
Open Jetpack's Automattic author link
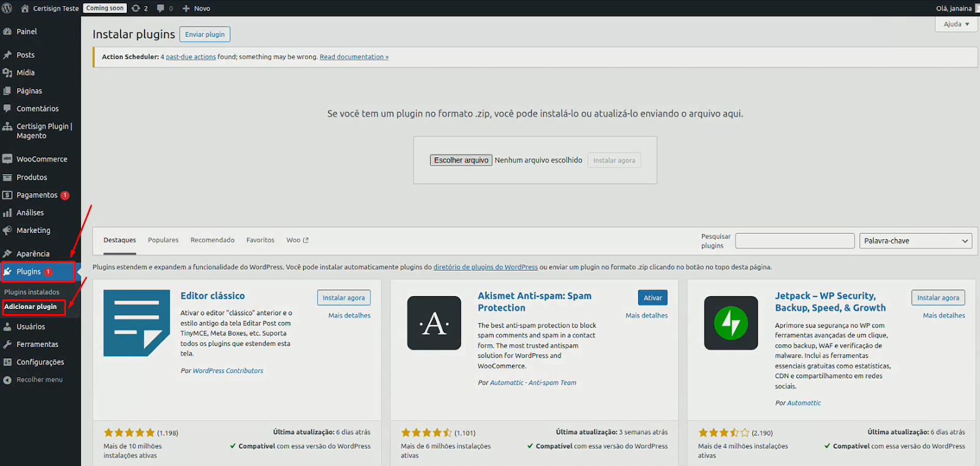pos(804,403)
